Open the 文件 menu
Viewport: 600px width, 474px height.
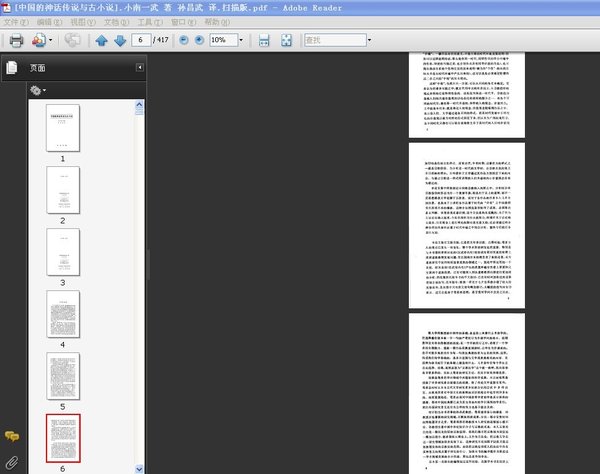pos(16,22)
